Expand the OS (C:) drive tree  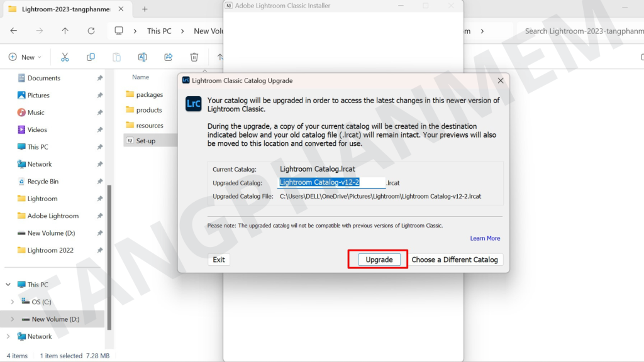point(13,302)
